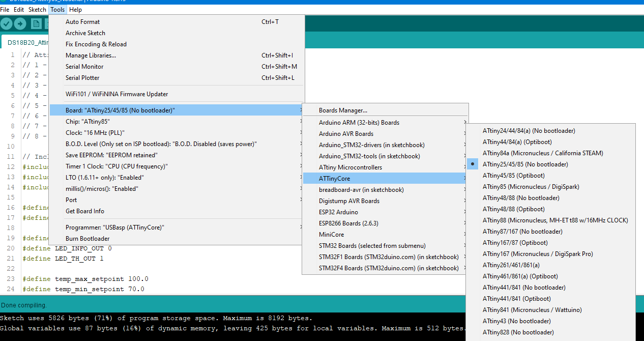
Task: Select ATtiny48/88 (No bootloader) board
Action: [551, 198]
